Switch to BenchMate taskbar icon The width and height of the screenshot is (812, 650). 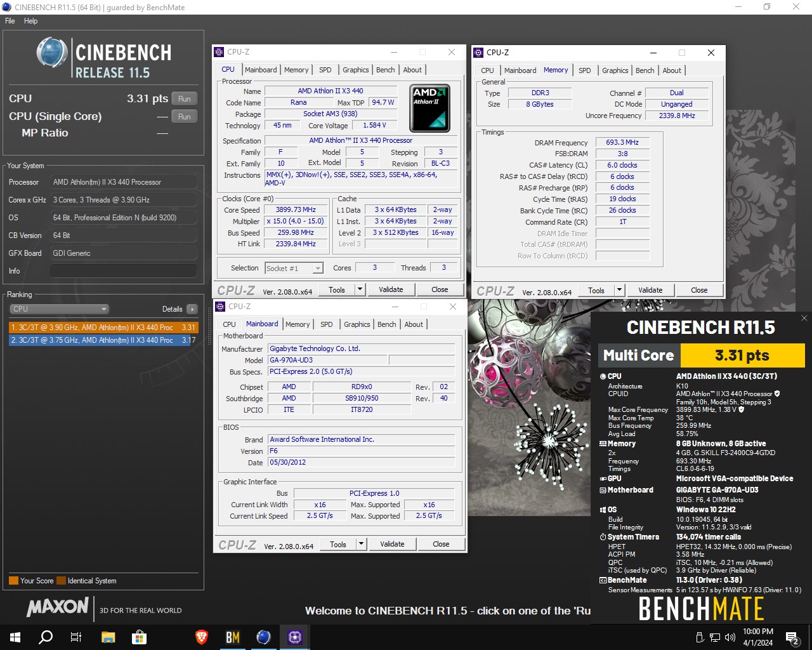[x=233, y=637]
